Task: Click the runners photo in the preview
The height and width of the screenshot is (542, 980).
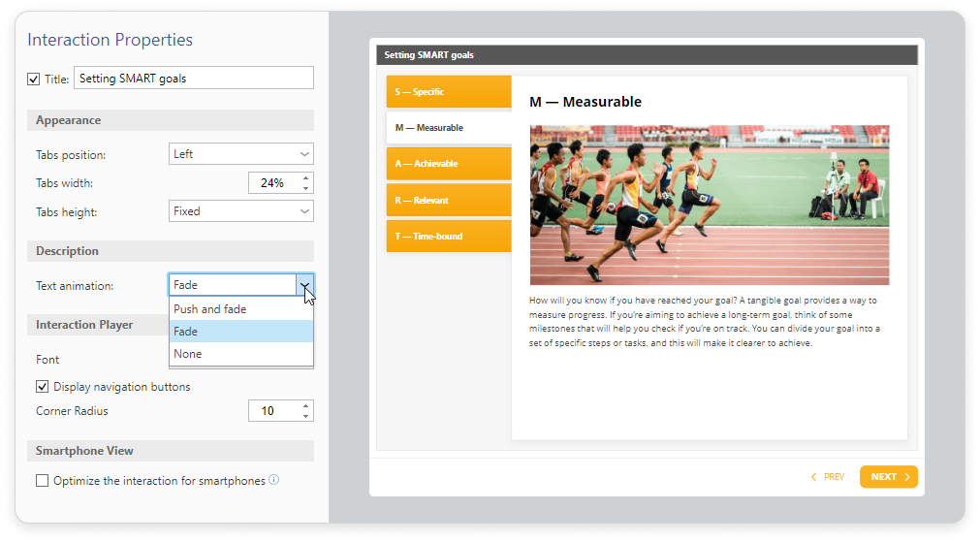Action: tap(709, 205)
